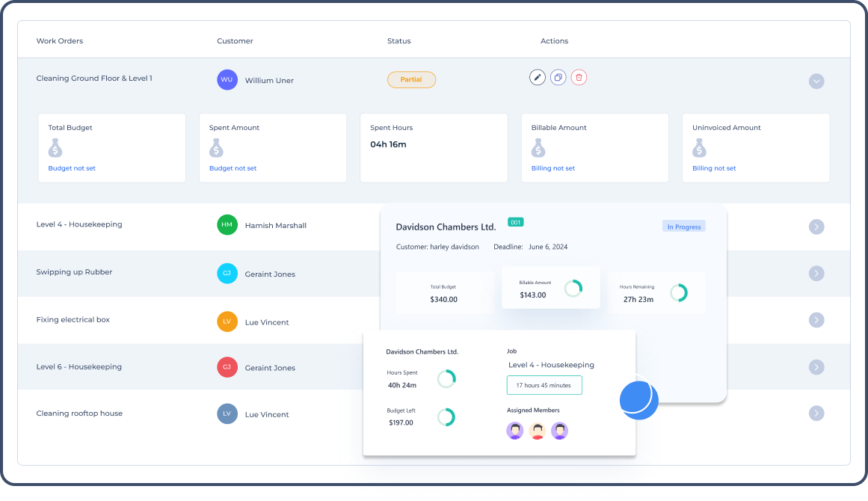Click Billing not set under Uninvoiced Amount

click(x=714, y=168)
